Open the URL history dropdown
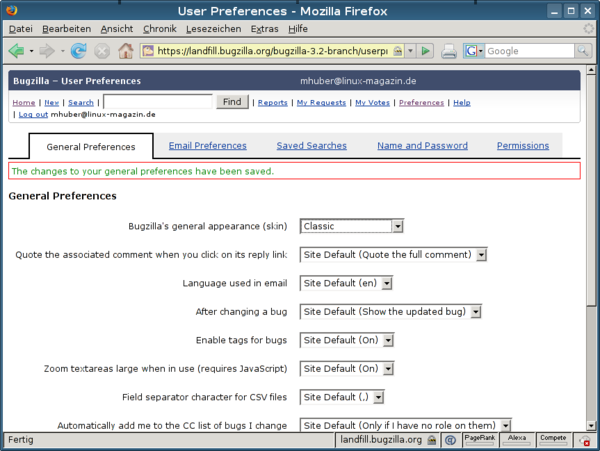The height and width of the screenshot is (451, 600). click(x=410, y=51)
